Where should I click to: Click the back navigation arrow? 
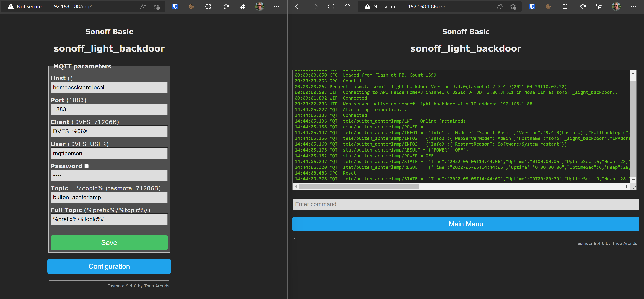[298, 6]
